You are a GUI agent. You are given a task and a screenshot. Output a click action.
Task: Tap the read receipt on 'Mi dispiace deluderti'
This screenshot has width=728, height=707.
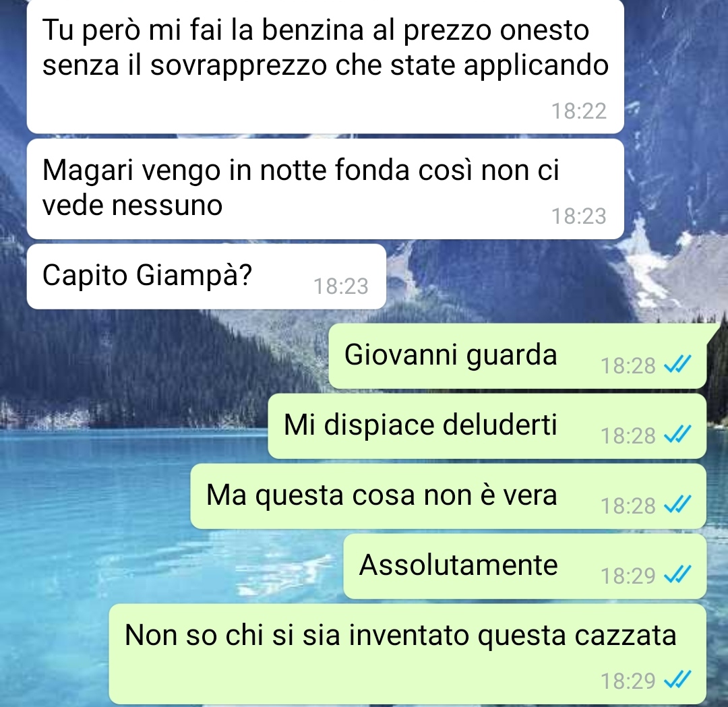(677, 434)
